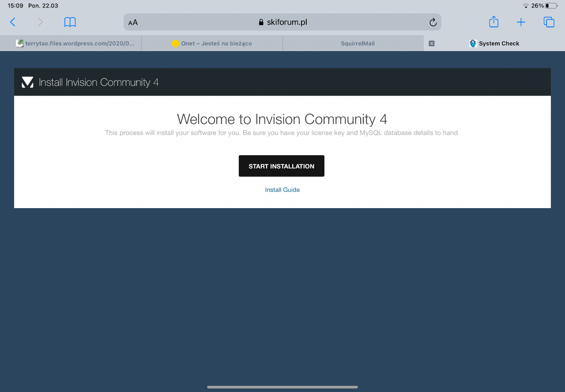Click the Invision Community logo icon
Viewport: 565px width, 392px height.
tap(27, 82)
